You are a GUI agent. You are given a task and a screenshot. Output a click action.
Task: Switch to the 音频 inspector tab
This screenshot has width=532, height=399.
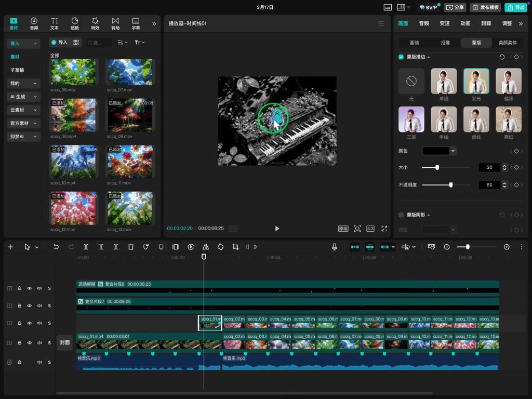point(424,23)
